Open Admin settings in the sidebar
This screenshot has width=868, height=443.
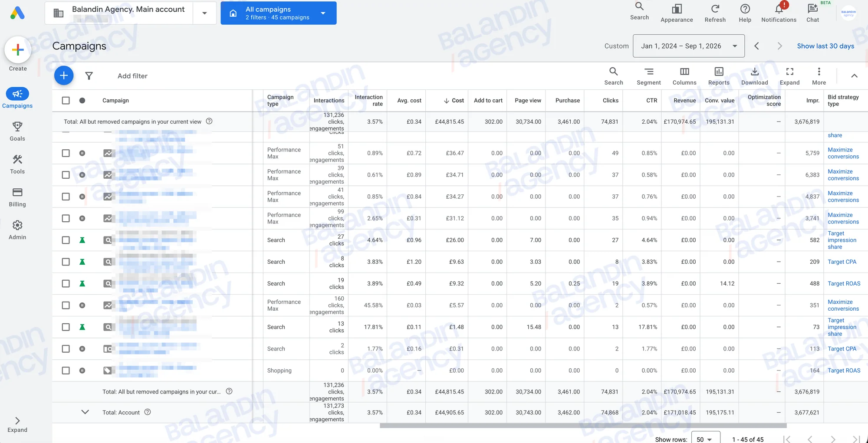click(x=17, y=230)
